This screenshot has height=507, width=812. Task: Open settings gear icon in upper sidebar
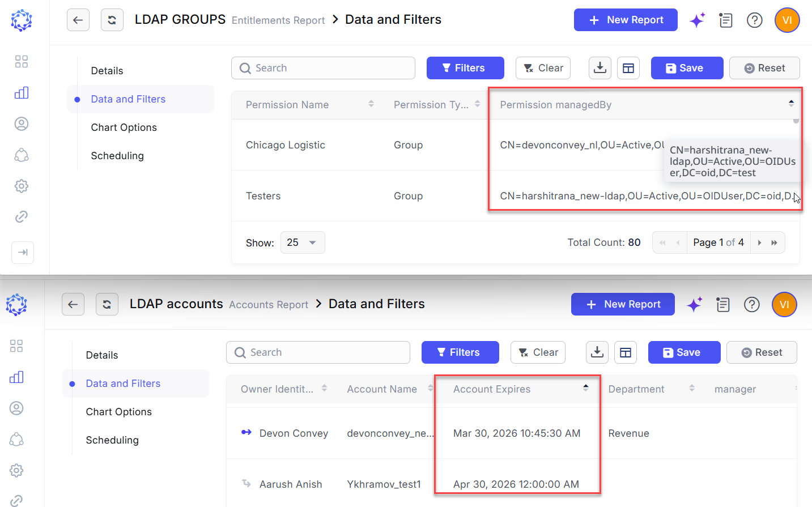[22, 186]
